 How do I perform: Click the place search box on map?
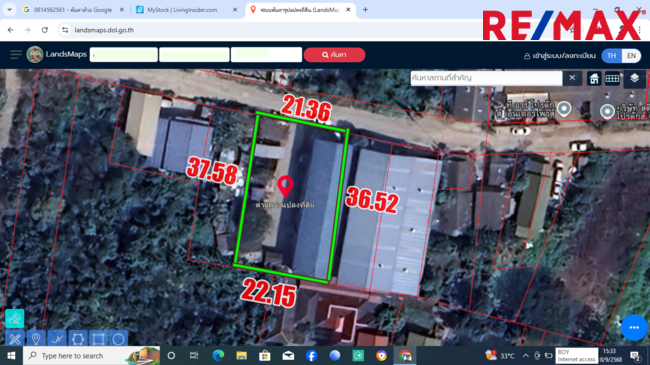coord(486,78)
